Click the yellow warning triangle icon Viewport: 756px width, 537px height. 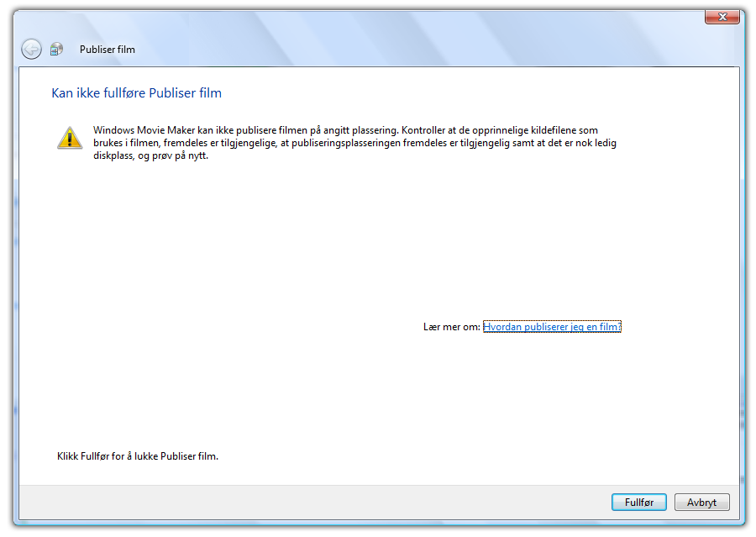[70, 138]
